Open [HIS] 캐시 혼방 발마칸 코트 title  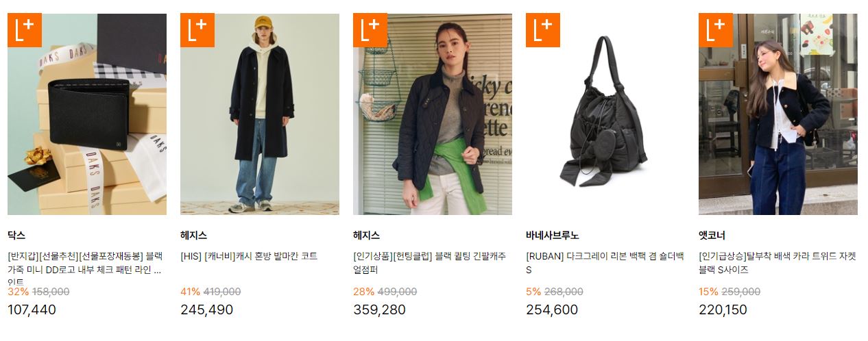(249, 256)
